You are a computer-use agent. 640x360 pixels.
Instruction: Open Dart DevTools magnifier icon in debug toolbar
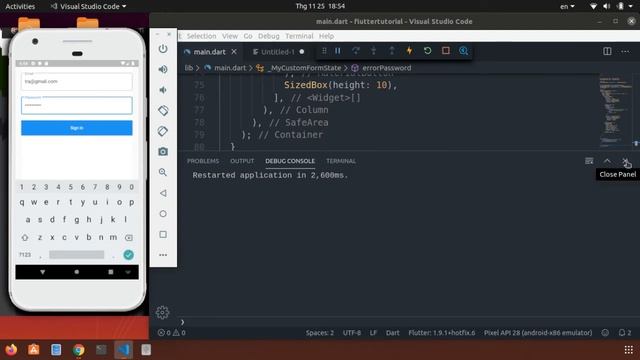pyautogui.click(x=464, y=51)
